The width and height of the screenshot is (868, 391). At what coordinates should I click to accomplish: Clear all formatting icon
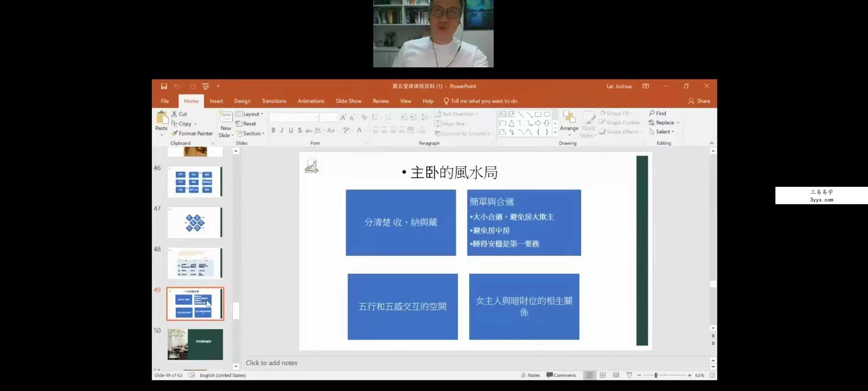click(x=364, y=117)
